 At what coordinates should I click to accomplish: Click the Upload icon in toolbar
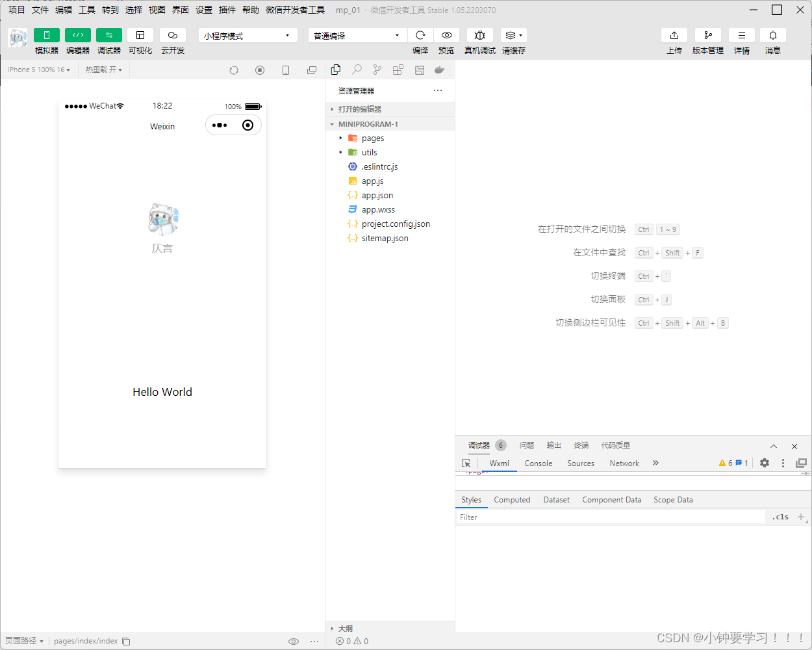coord(674,35)
